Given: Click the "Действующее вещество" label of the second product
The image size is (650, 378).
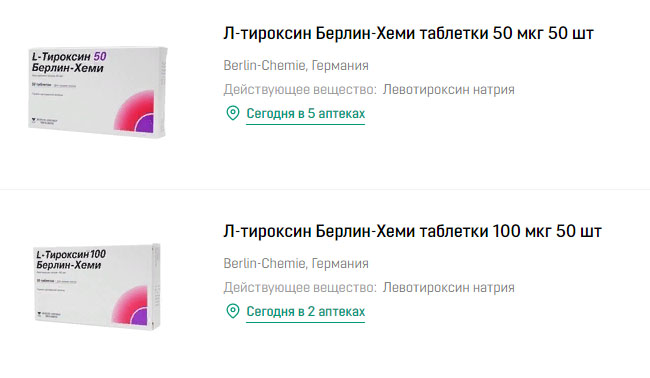Looking at the screenshot, I should pos(300,288).
